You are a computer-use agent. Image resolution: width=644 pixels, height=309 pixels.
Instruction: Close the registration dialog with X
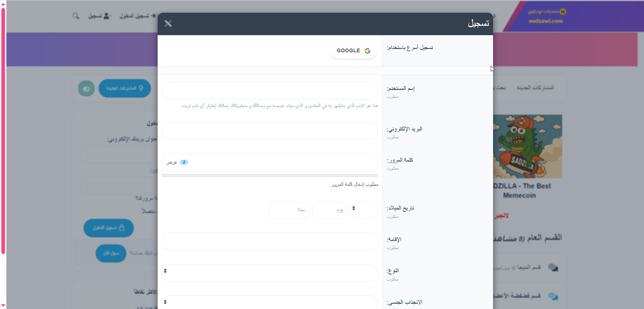[168, 23]
